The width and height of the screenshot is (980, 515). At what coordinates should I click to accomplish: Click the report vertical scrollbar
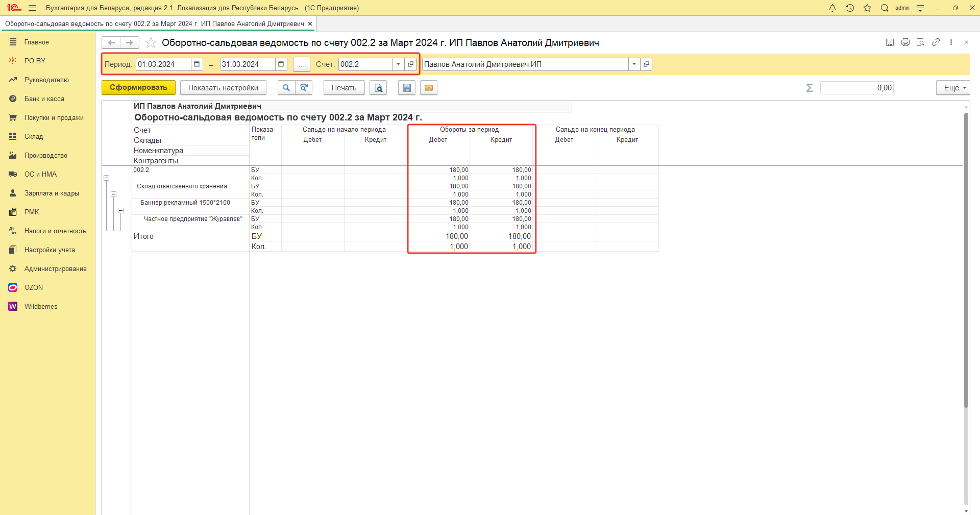point(966,260)
